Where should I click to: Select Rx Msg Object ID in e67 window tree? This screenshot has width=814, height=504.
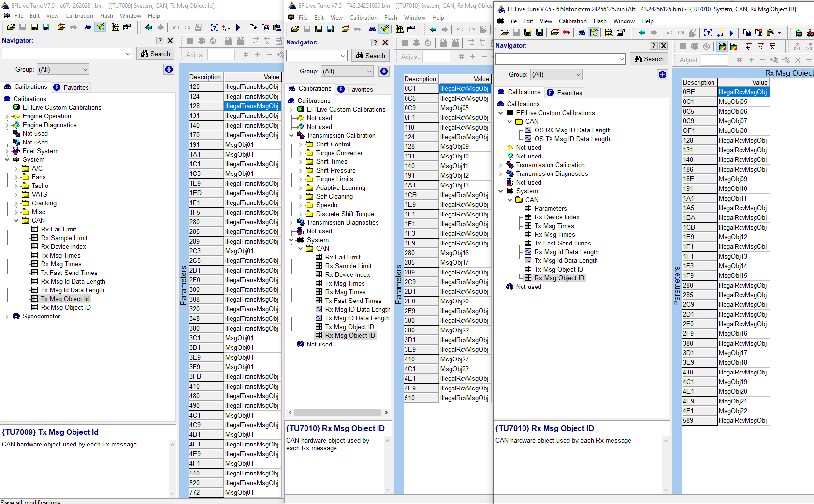click(66, 308)
